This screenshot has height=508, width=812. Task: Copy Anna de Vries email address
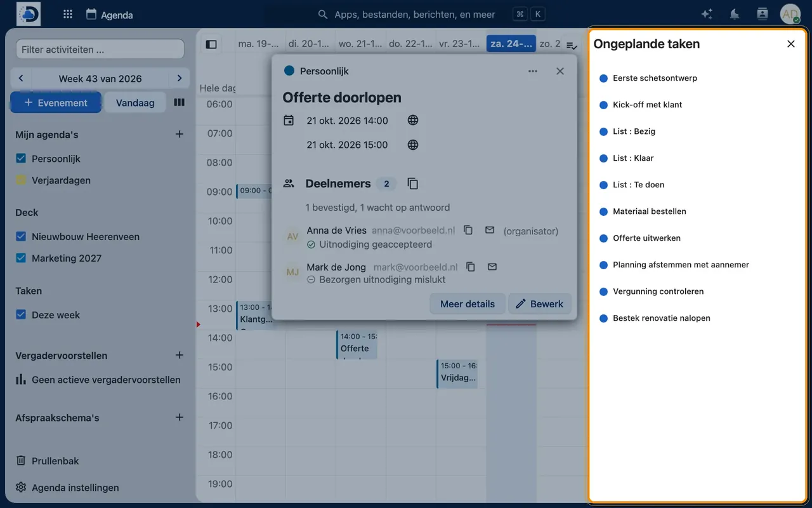[468, 231]
